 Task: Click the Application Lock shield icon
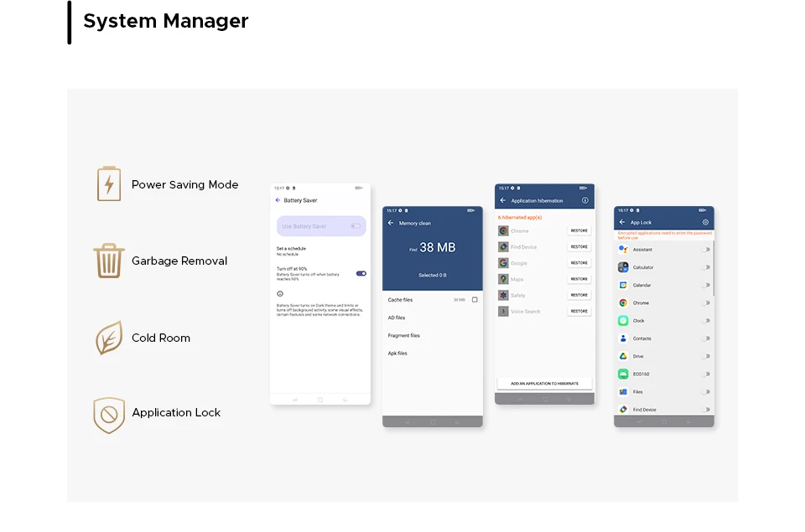click(x=108, y=414)
